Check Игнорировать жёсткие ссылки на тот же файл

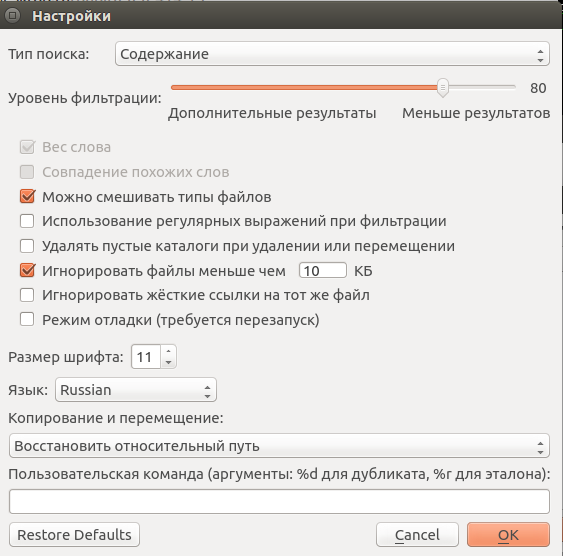[x=27, y=295]
